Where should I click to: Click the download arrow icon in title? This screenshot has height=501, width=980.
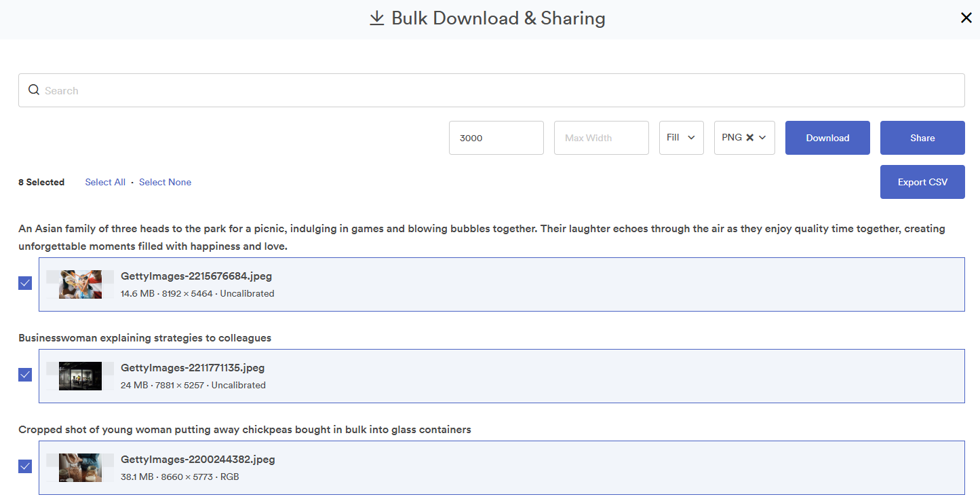376,18
